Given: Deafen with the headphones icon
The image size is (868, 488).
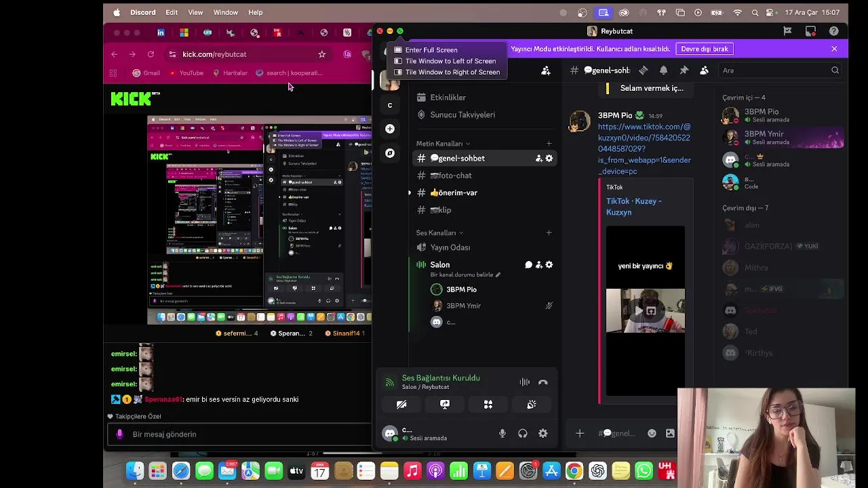Looking at the screenshot, I should tap(523, 434).
